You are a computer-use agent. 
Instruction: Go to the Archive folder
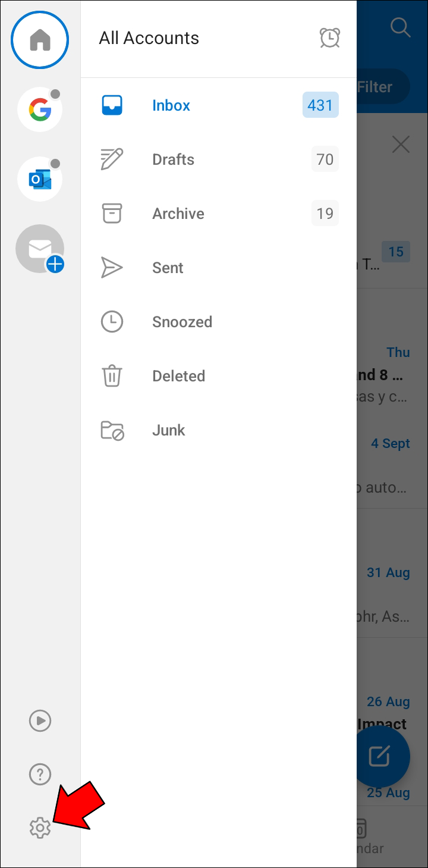click(x=178, y=214)
